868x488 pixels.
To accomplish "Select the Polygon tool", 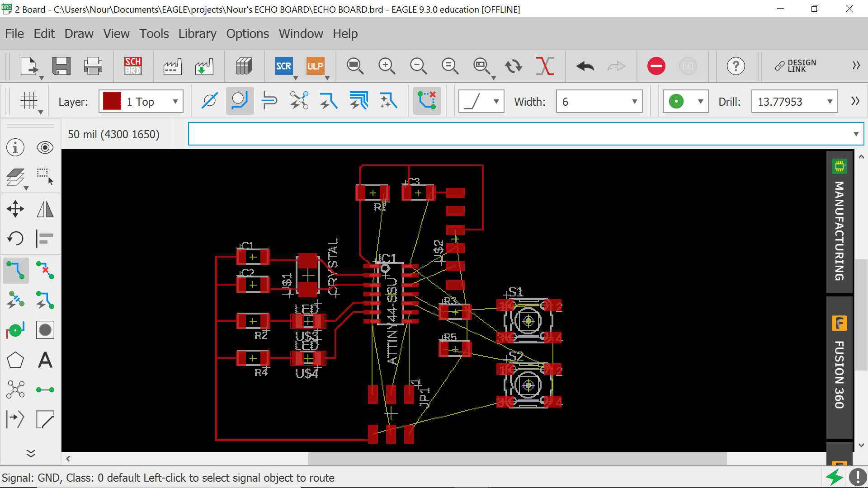I will (16, 360).
